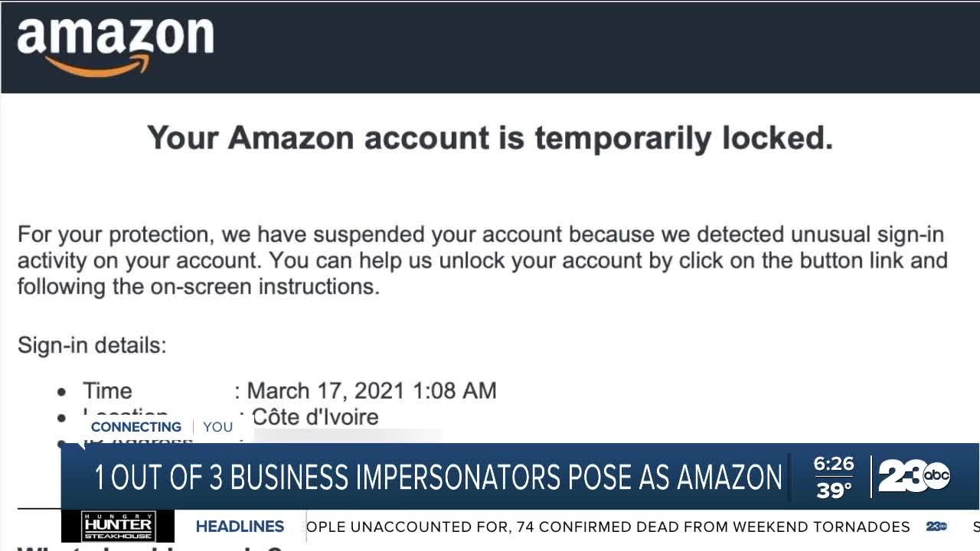Click the small 23 ABC logo in the ticker
Screen dimensions: 980x551
point(936,527)
